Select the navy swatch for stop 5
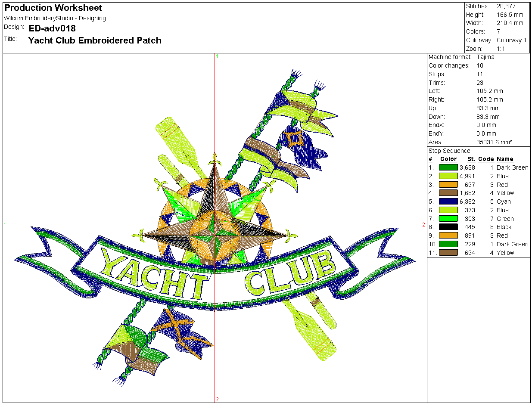 pyautogui.click(x=448, y=201)
